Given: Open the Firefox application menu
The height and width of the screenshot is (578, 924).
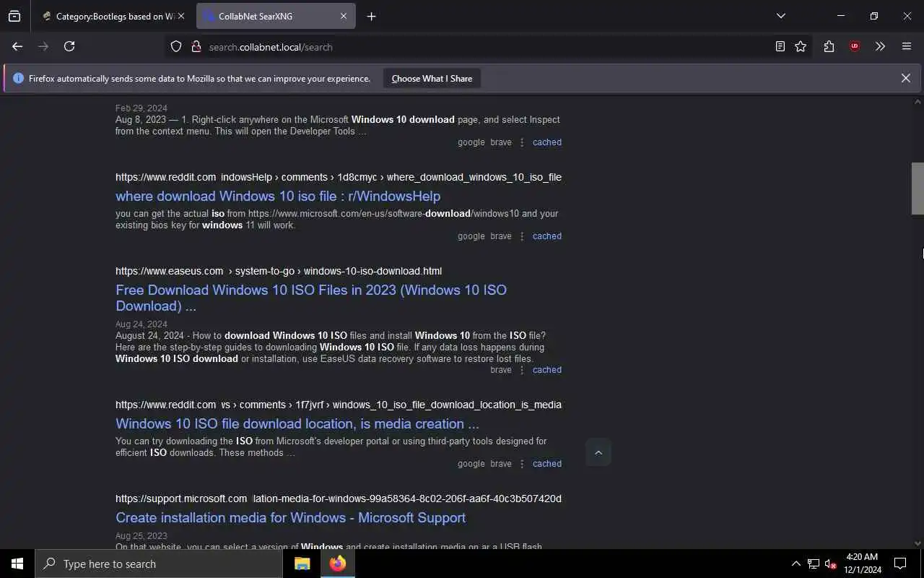Looking at the screenshot, I should click(x=907, y=46).
